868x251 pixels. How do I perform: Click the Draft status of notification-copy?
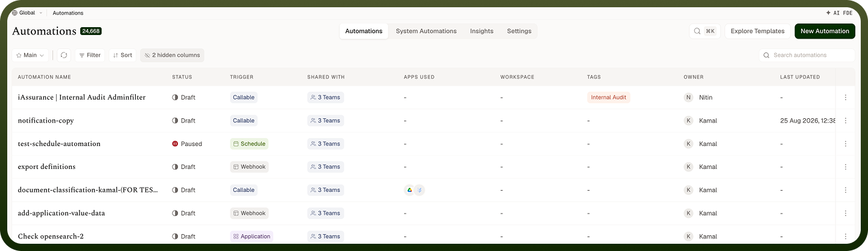coord(183,121)
